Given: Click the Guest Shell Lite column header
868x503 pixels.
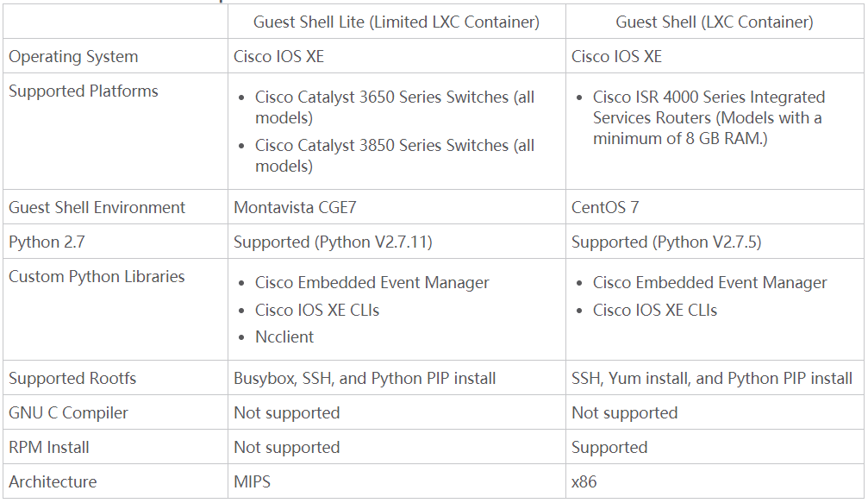Looking at the screenshot, I should [397, 22].
